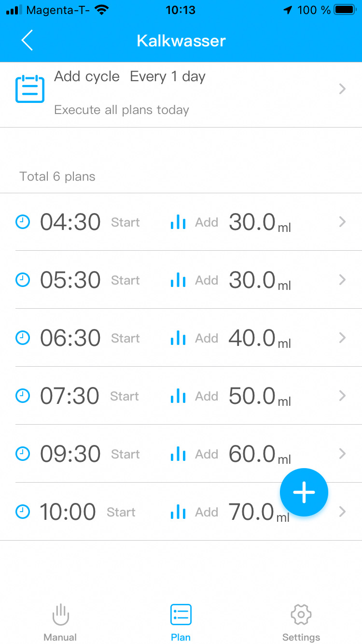This screenshot has height=644, width=362.
Task: Open the 06:30 plan chevron
Action: [342, 338]
